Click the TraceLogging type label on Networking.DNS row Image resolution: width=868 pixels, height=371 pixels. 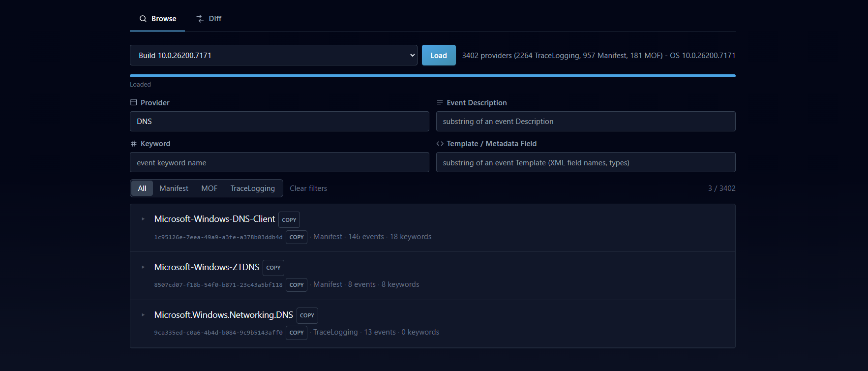[x=335, y=332]
